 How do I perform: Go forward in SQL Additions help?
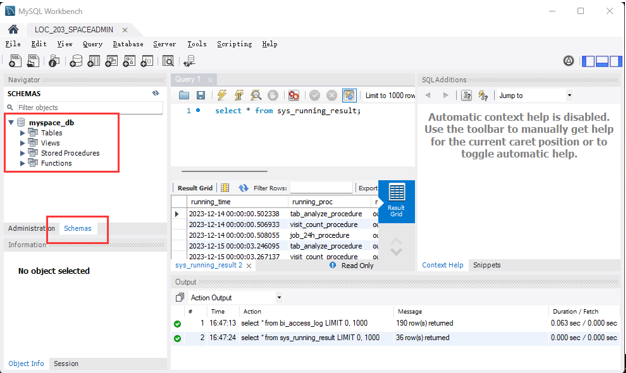coord(446,95)
